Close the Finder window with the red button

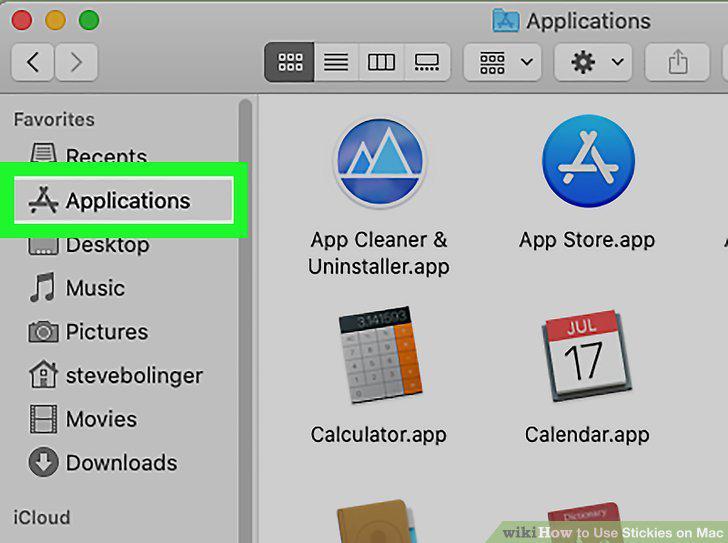click(x=21, y=20)
